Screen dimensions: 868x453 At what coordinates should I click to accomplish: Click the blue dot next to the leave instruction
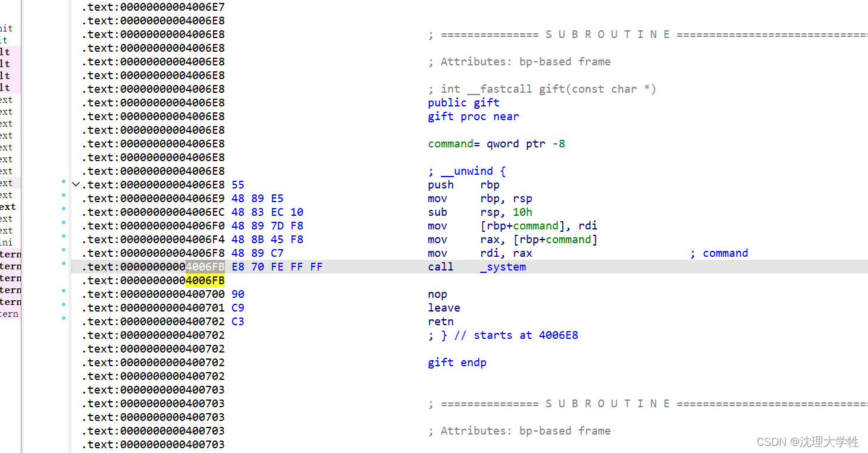(x=64, y=307)
